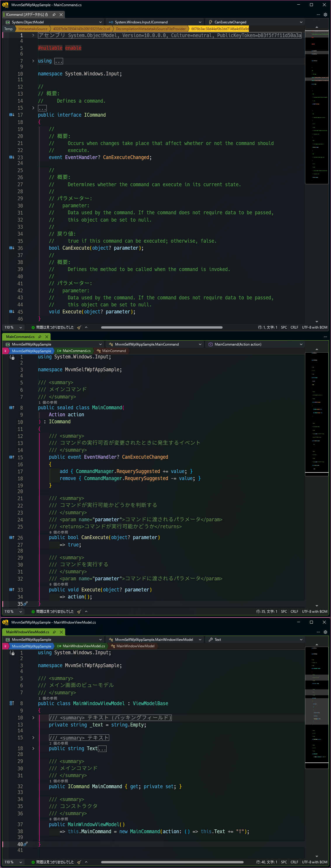Open MainCommand(Action action) member dropdown
Image resolution: width=331 pixels, height=868 pixels.
(255, 344)
